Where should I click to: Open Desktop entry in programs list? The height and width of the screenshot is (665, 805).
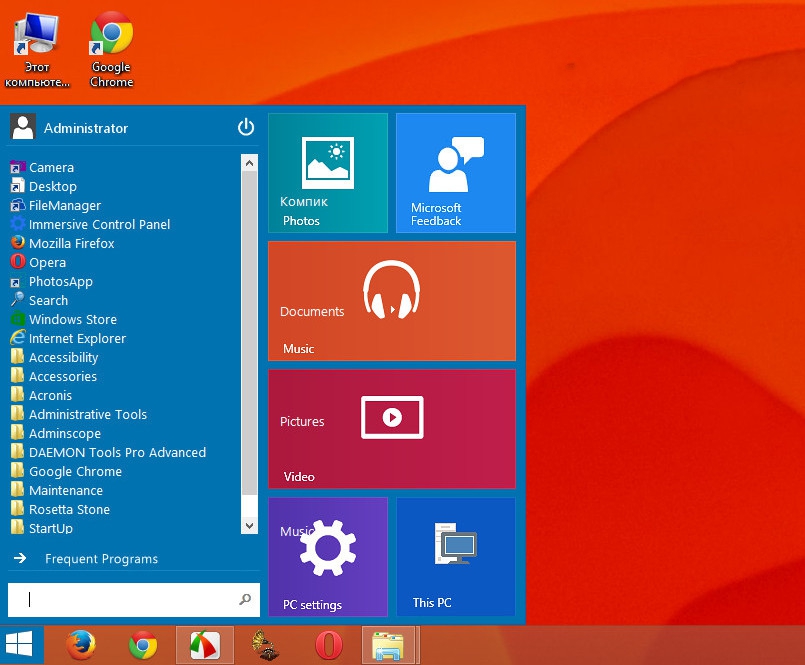(x=43, y=186)
